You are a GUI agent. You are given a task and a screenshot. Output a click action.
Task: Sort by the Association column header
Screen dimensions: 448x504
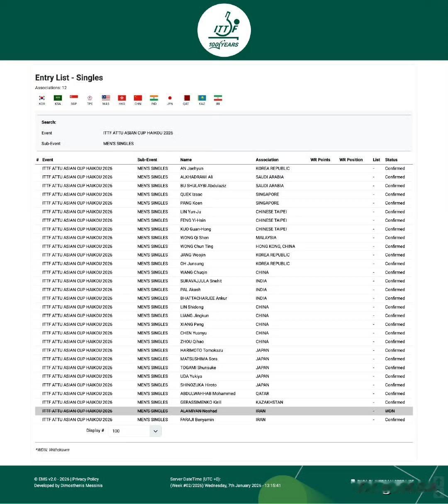point(267,160)
